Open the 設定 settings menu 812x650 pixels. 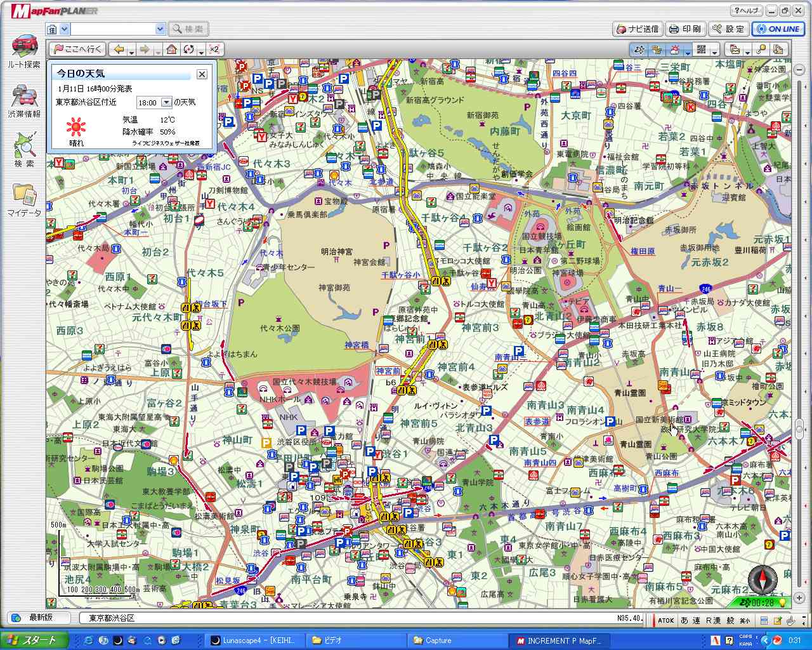click(x=728, y=29)
